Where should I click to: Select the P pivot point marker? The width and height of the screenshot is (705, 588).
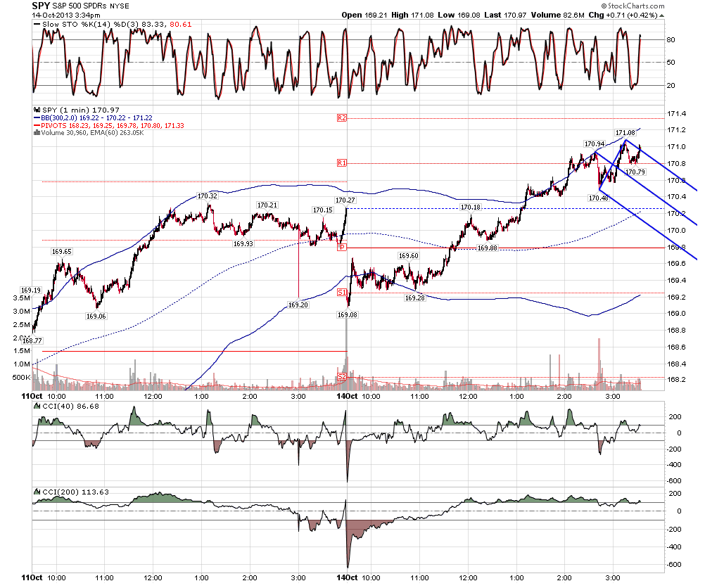click(342, 248)
